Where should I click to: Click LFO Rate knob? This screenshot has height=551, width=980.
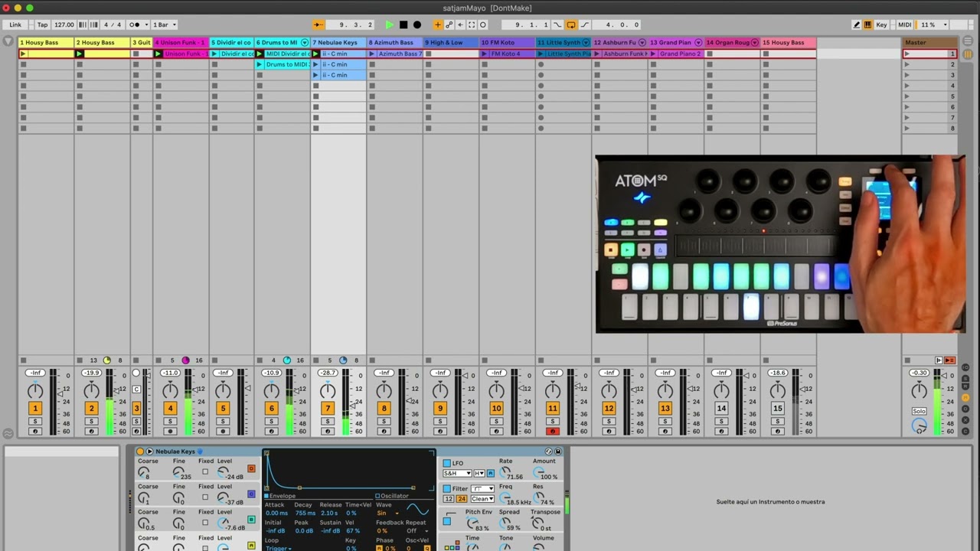[x=505, y=472]
